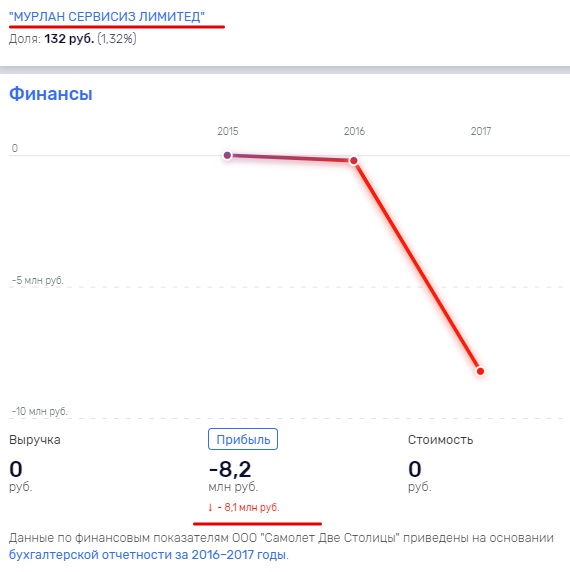
Task: Open the "МУРЛАН СЕРВИСИЗ ЛИМИТЕД" company link
Action: 106,17
